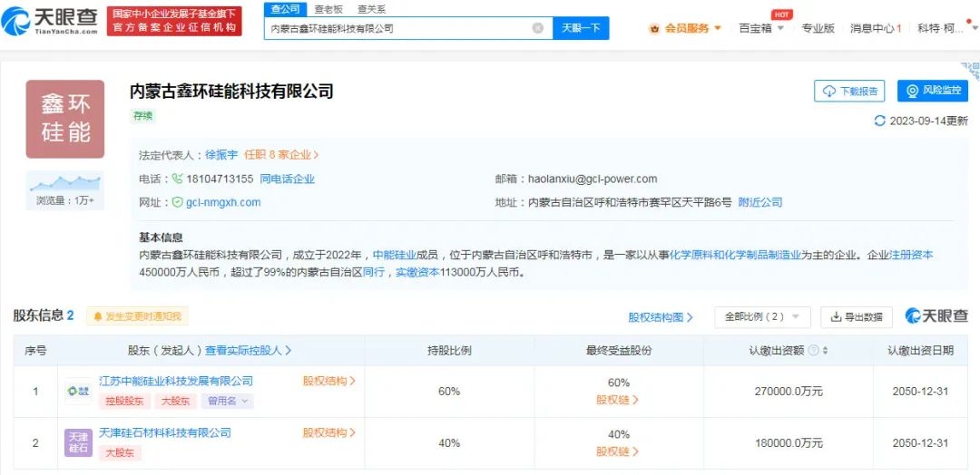Click the 天津硅石 shareholder logo icon

tap(78, 443)
